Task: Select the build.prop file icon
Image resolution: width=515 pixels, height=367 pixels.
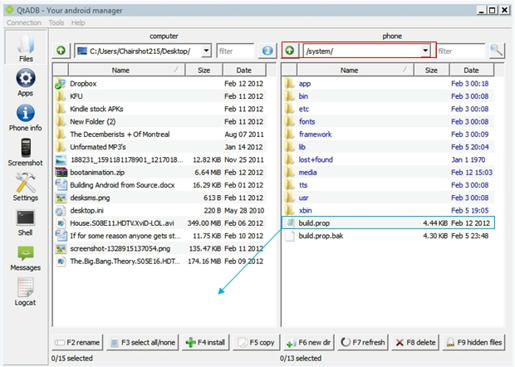Action: (290, 223)
